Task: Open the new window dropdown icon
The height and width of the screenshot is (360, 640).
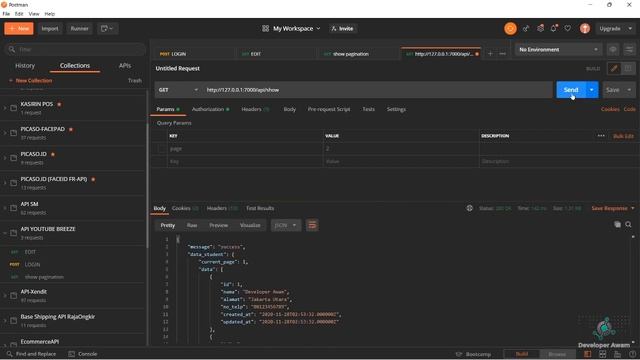Action: pos(107,29)
